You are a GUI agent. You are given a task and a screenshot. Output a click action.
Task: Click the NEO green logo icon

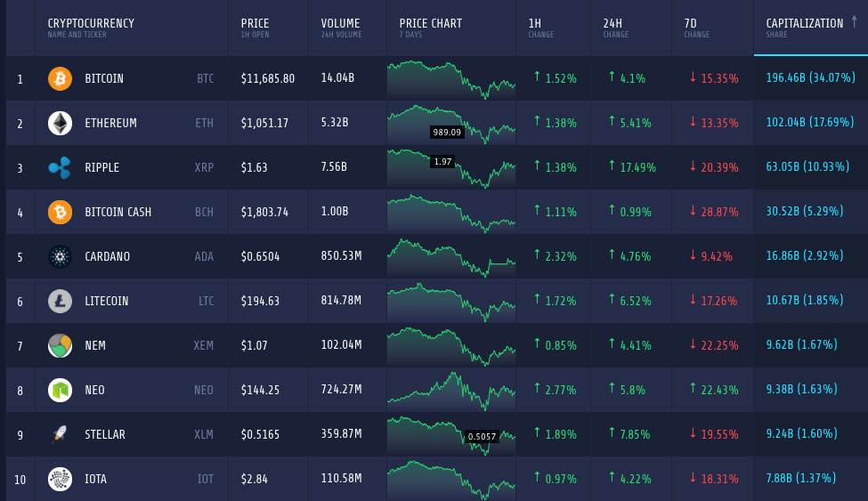coord(60,391)
